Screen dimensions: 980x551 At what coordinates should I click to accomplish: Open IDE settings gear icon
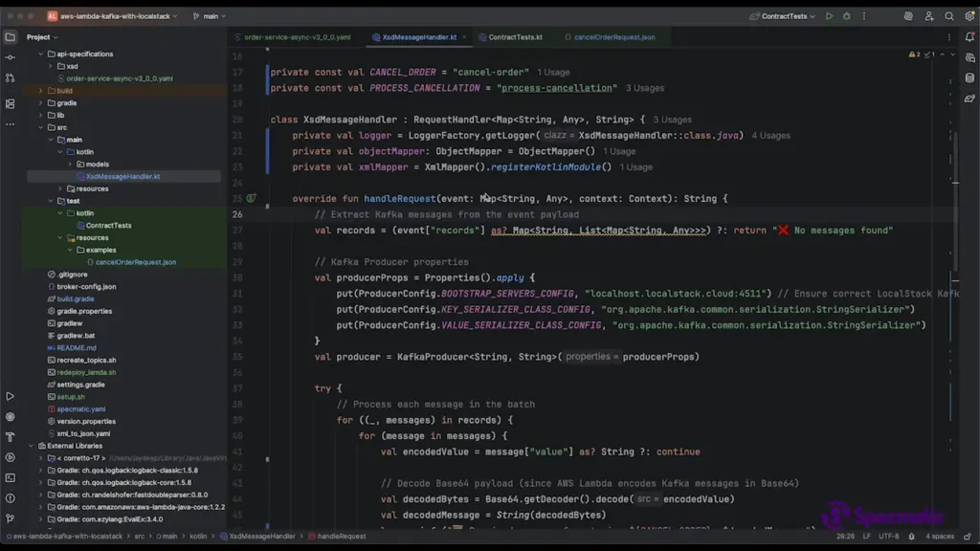969,16
